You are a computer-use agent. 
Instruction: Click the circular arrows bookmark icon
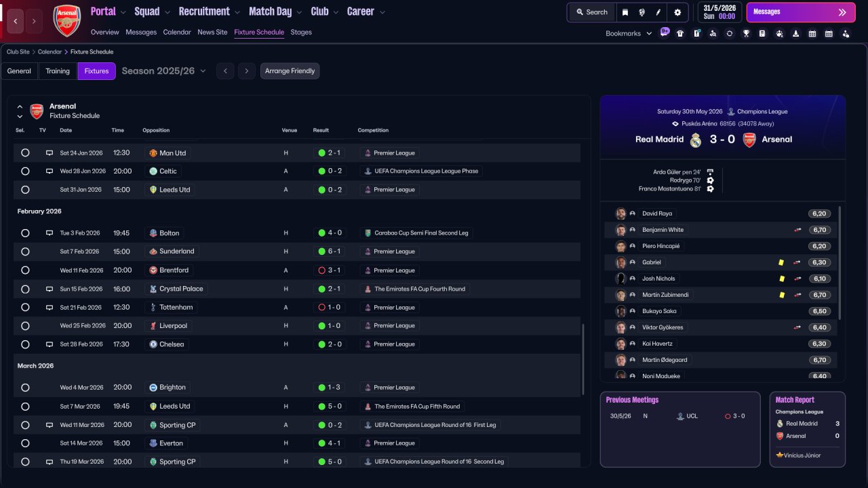(730, 33)
